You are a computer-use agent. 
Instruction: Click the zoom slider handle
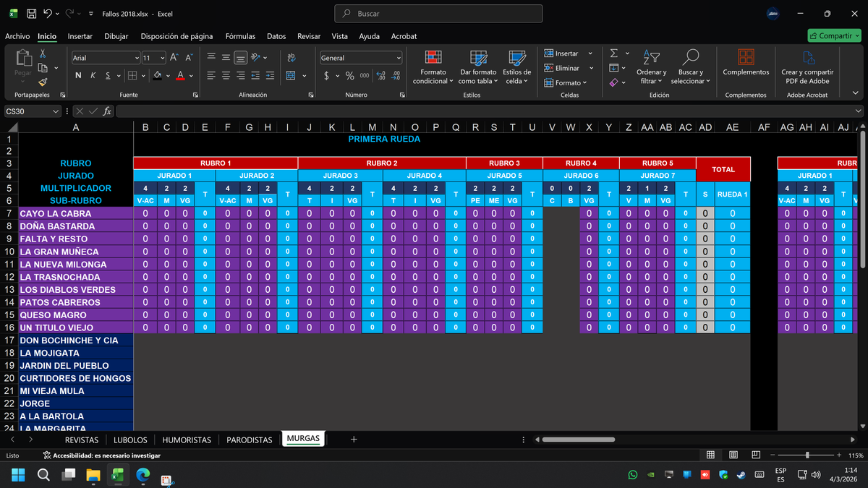tap(808, 455)
